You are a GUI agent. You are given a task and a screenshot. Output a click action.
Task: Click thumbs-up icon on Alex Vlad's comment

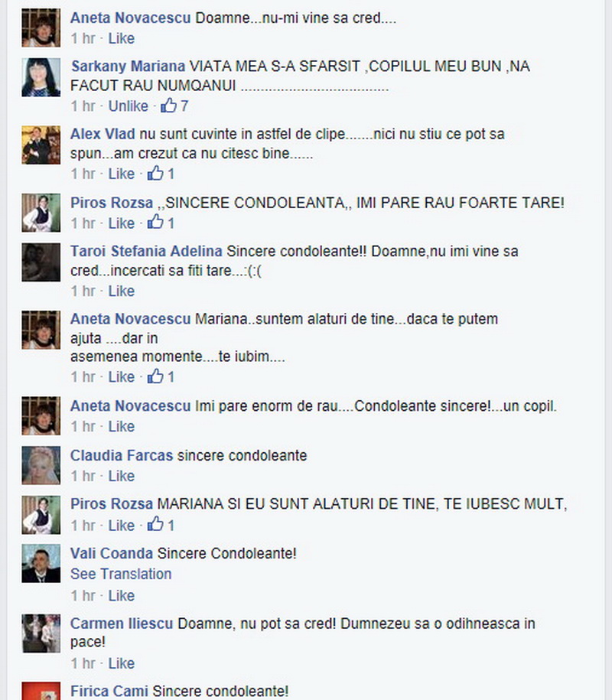(x=155, y=173)
